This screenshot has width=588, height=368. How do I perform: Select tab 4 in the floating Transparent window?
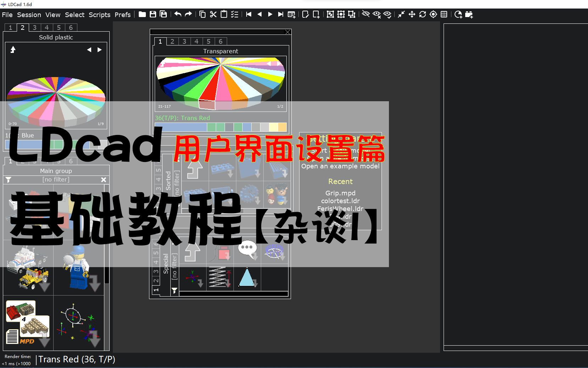click(x=197, y=41)
